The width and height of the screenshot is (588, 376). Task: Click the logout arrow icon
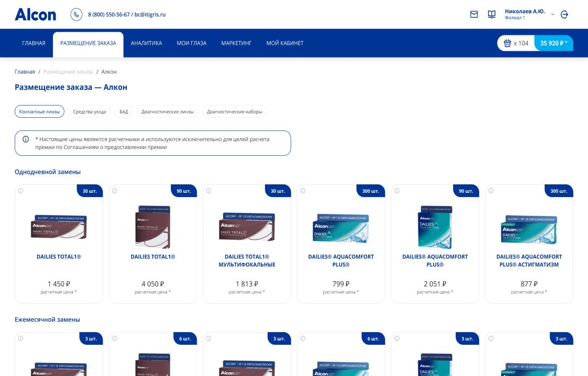coord(564,15)
